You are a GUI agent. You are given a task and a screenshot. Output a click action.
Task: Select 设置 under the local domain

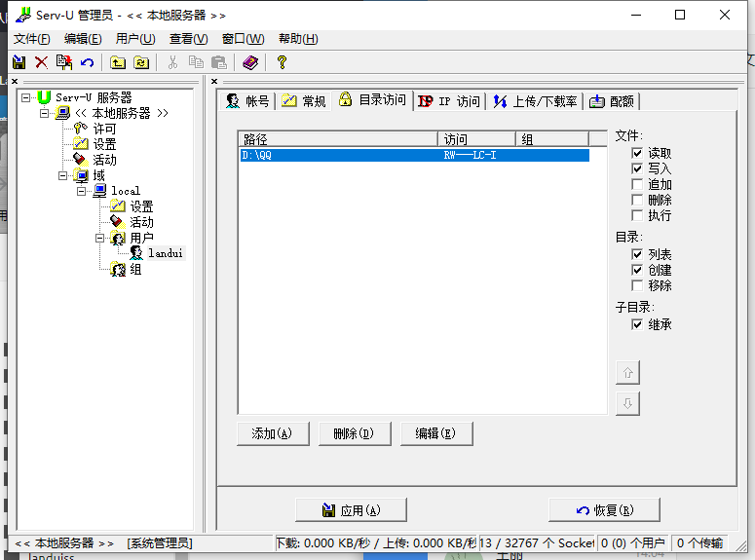tap(141, 206)
